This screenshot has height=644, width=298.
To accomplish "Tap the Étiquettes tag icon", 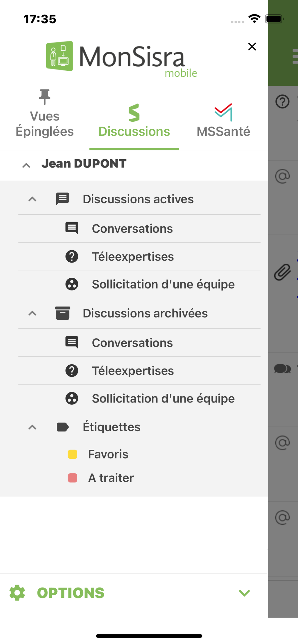I will 63,427.
